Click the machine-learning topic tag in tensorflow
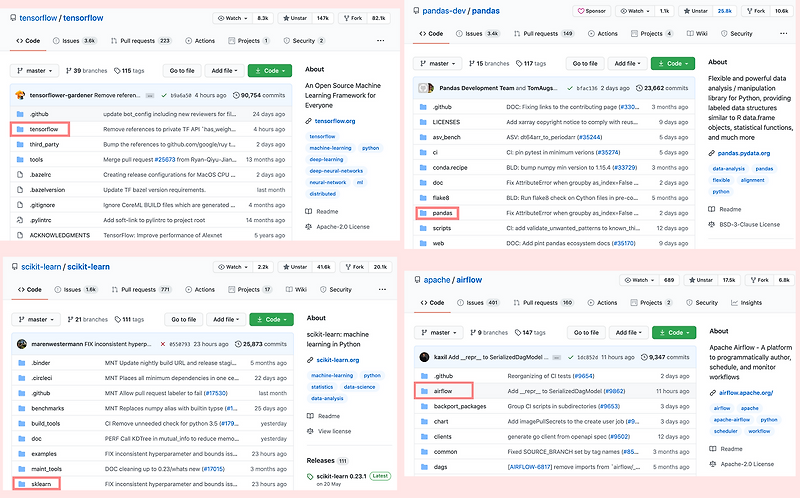The width and height of the screenshot is (800, 498). [331, 148]
